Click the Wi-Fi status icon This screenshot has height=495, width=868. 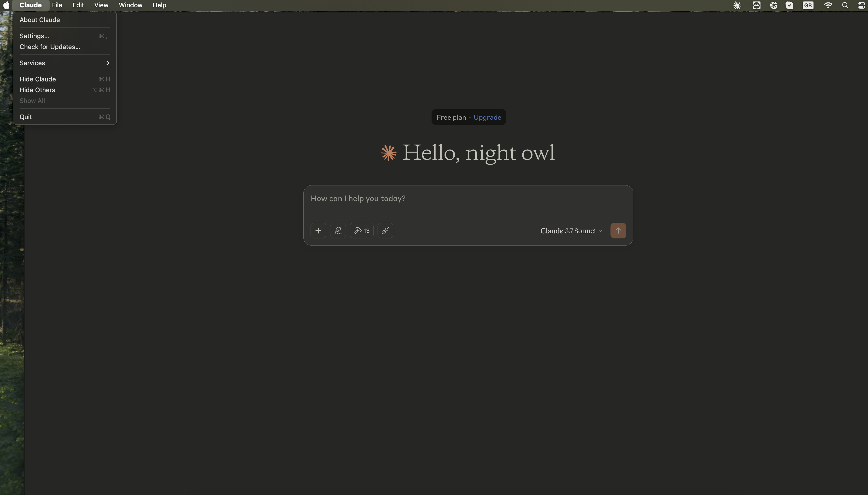tap(828, 5)
